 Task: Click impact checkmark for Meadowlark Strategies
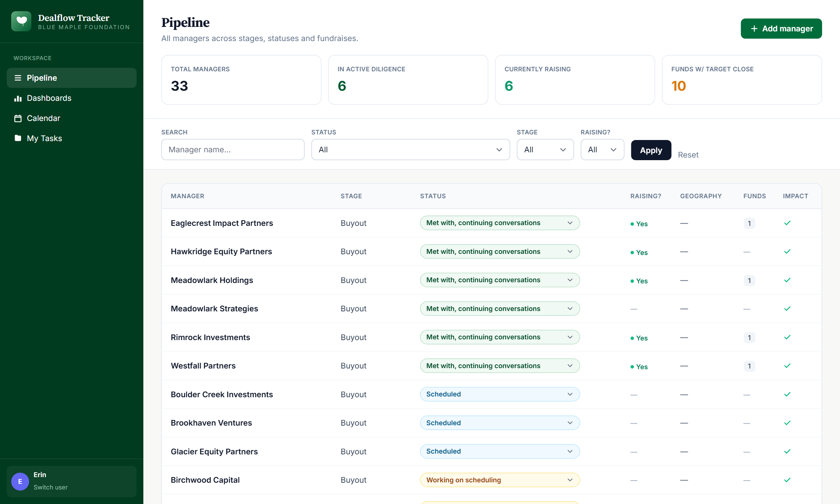coord(787,309)
